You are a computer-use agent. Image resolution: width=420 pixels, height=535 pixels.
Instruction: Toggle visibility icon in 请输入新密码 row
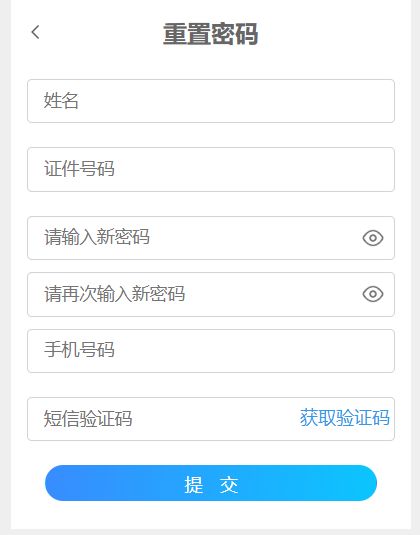point(373,238)
